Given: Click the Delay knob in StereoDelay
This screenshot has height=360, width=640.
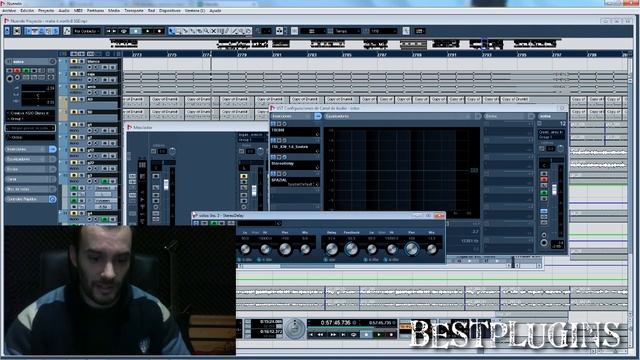Looking at the screenshot, I should pos(331,249).
